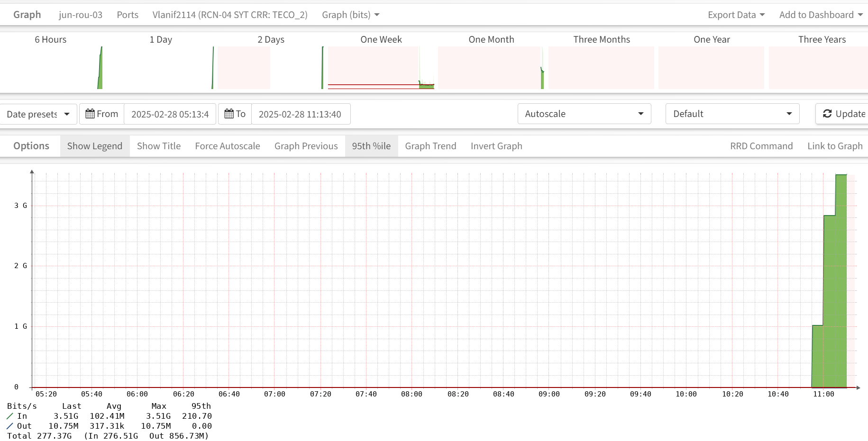Toggle the Show Legend option
This screenshot has height=441, width=868.
(x=95, y=146)
